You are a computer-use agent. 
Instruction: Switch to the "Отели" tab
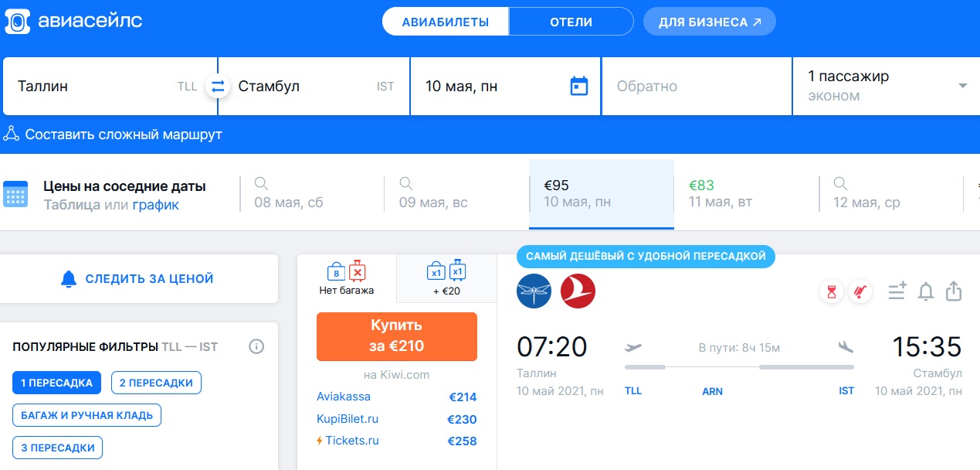pos(571,22)
